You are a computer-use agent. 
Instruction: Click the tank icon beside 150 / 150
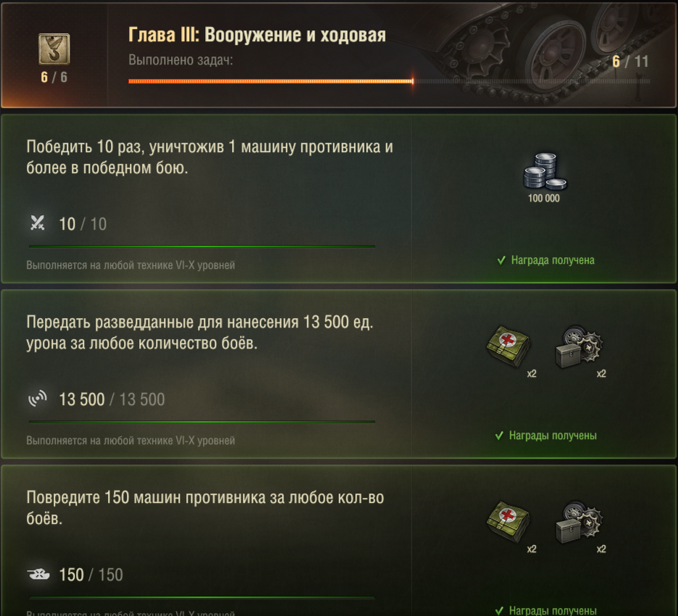(x=38, y=574)
